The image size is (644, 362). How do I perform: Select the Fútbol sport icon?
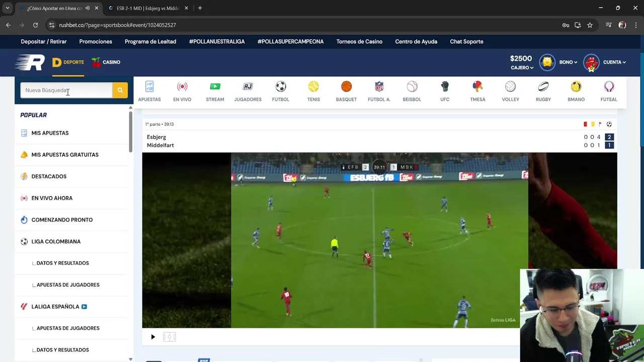click(281, 86)
